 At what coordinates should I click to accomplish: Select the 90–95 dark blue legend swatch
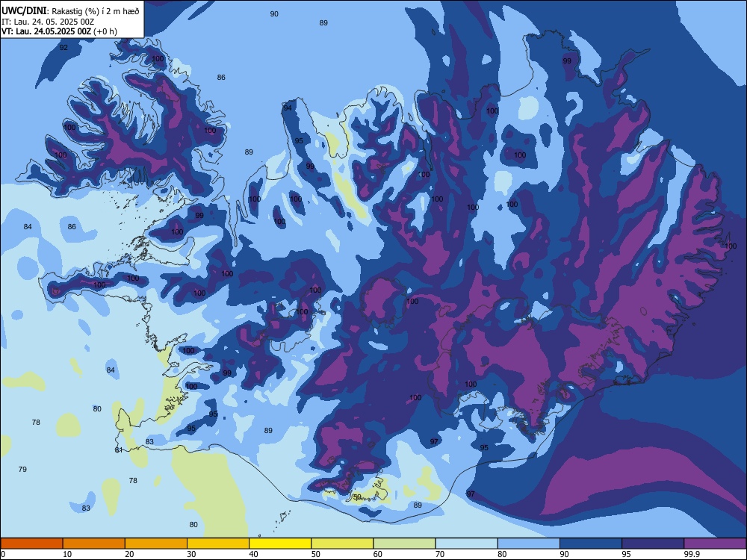(591, 544)
